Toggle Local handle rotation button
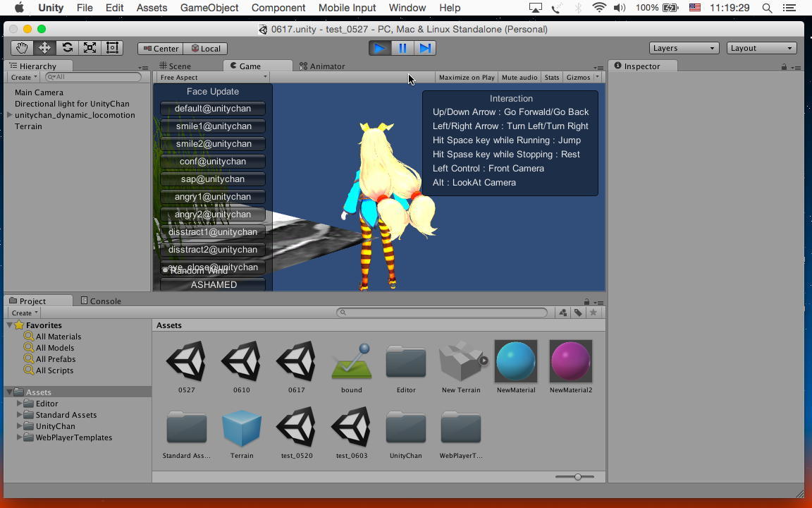The height and width of the screenshot is (508, 812). click(206, 48)
